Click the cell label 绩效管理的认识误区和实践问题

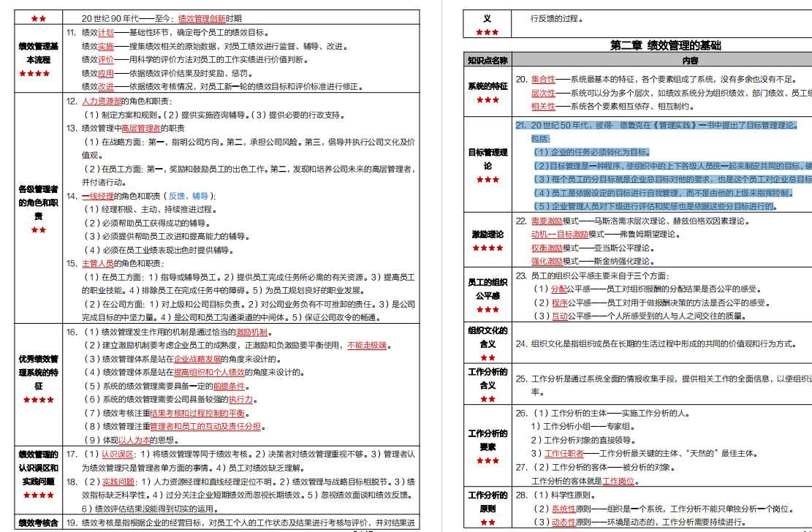click(38, 468)
